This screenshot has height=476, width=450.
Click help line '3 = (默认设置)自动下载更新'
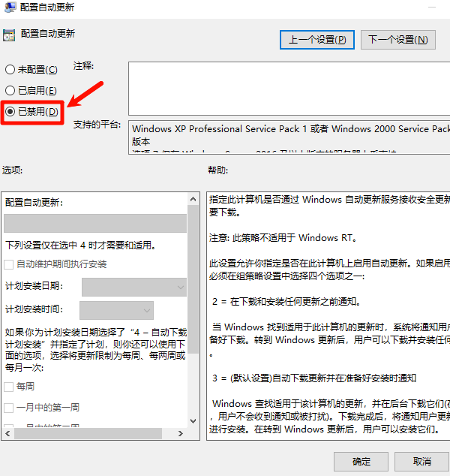pyautogui.click(x=314, y=378)
